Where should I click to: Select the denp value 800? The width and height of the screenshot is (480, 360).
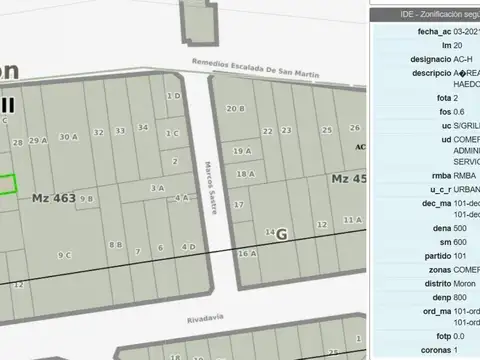click(x=460, y=297)
